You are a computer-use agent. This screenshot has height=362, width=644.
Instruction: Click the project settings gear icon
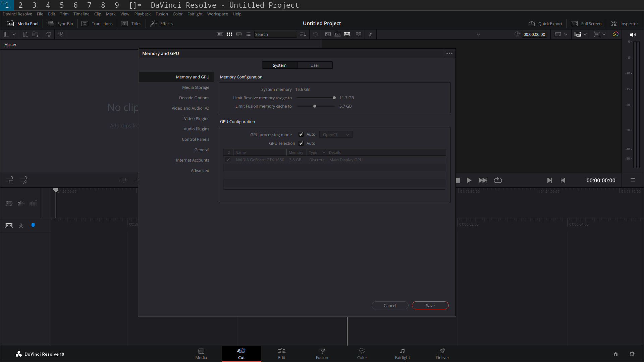point(632,354)
